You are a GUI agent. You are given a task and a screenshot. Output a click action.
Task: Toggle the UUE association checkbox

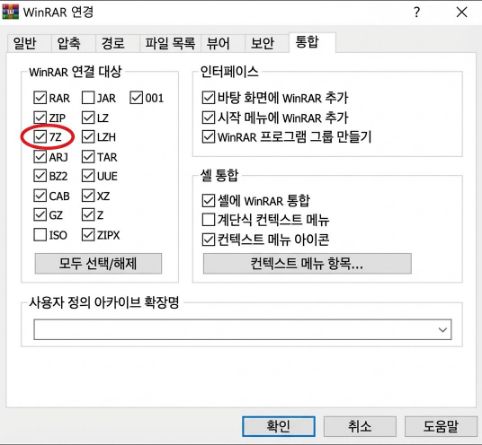point(88,176)
